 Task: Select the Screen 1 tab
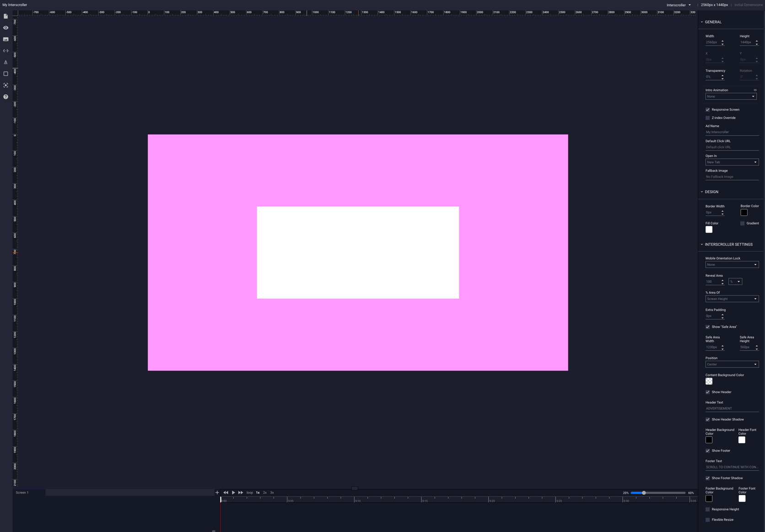click(x=22, y=492)
